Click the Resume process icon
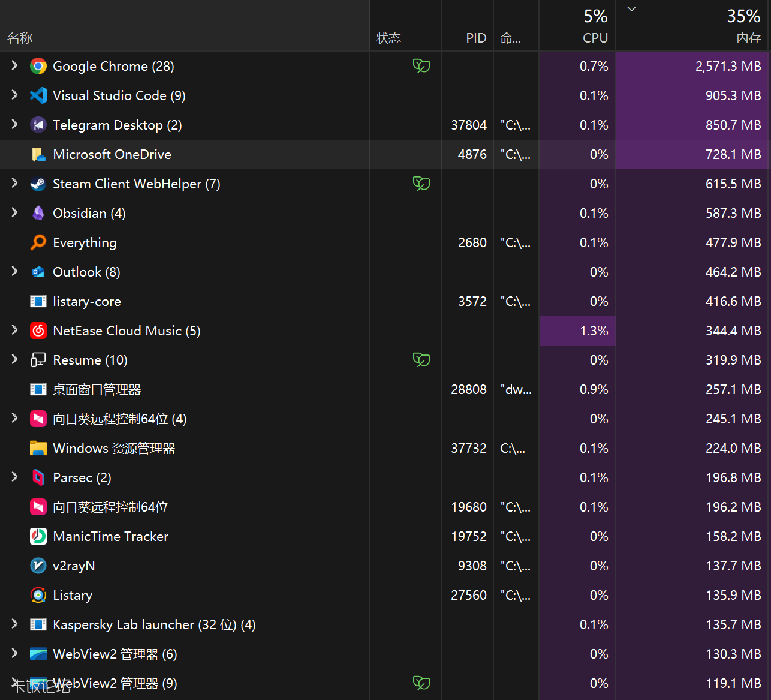 [38, 360]
